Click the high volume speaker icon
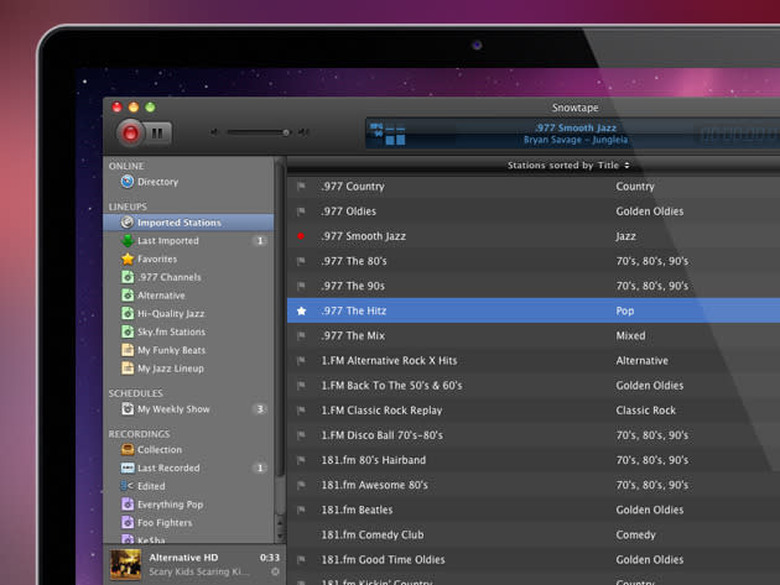The image size is (780, 585). [x=303, y=132]
